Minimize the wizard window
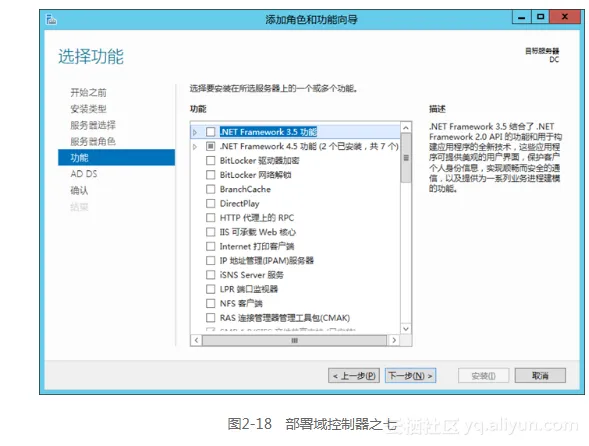 point(522,17)
